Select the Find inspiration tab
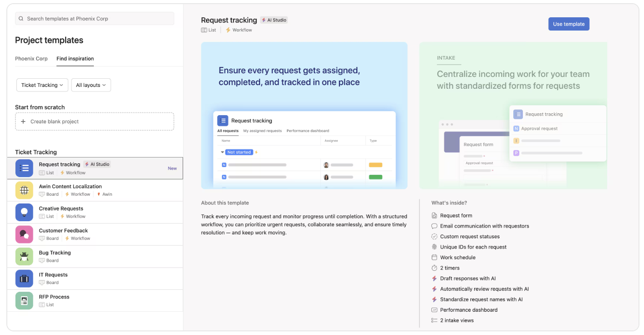The height and width of the screenshot is (335, 644). tap(75, 59)
